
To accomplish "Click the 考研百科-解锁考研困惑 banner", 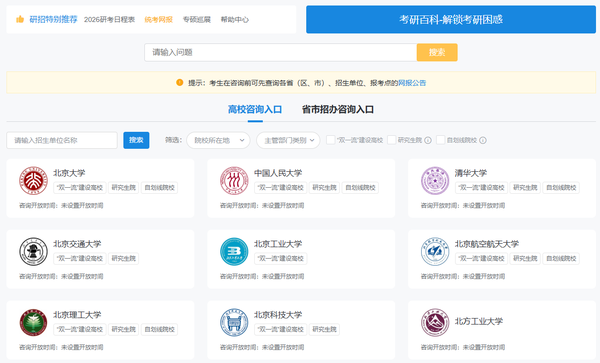I will [x=451, y=20].
